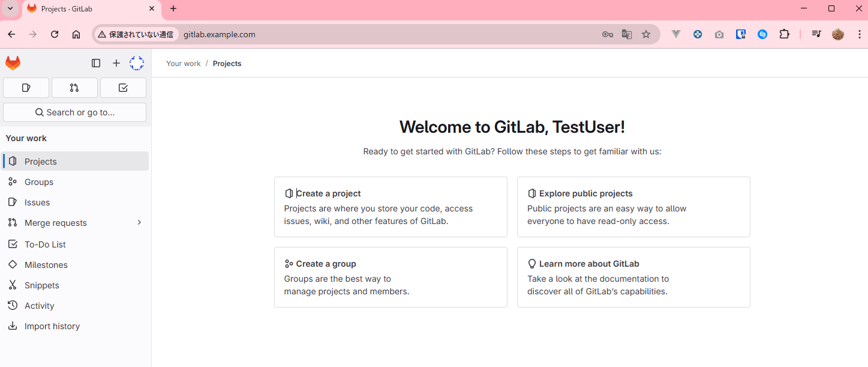This screenshot has width=868, height=367.
Task: Select the Projects · GitLab tab
Action: [x=92, y=9]
